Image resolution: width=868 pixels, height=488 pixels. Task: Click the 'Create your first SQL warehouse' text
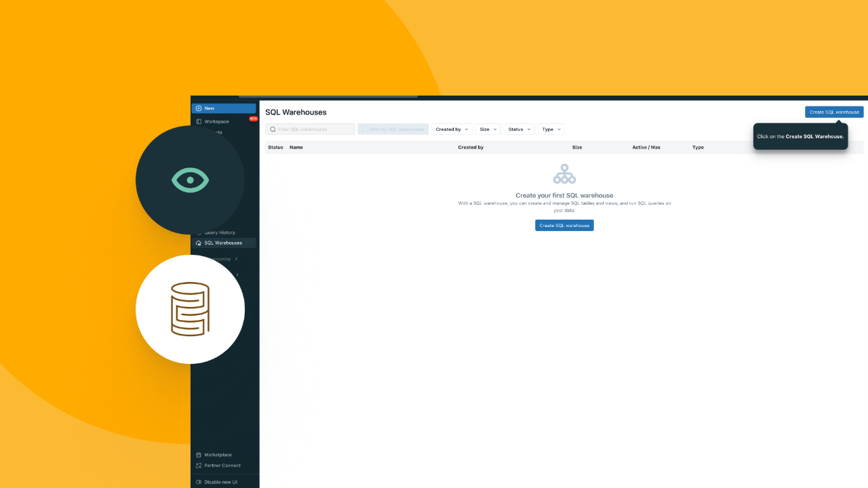(564, 195)
